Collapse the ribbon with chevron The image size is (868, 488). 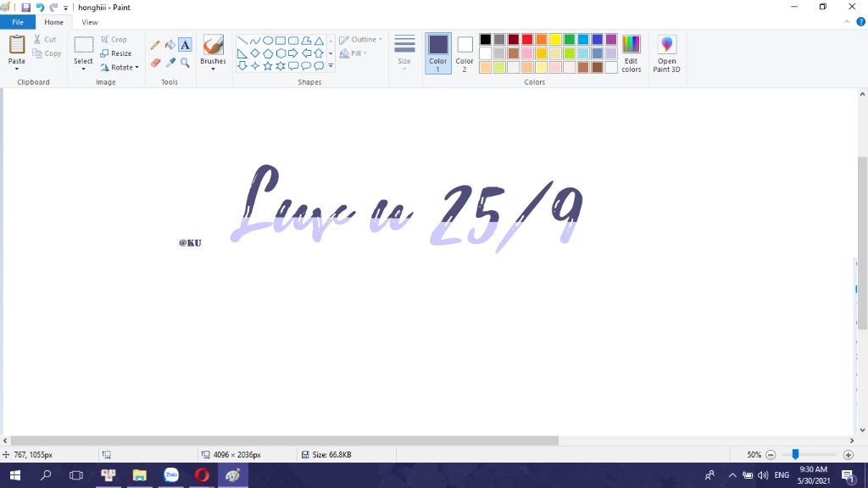coord(847,22)
